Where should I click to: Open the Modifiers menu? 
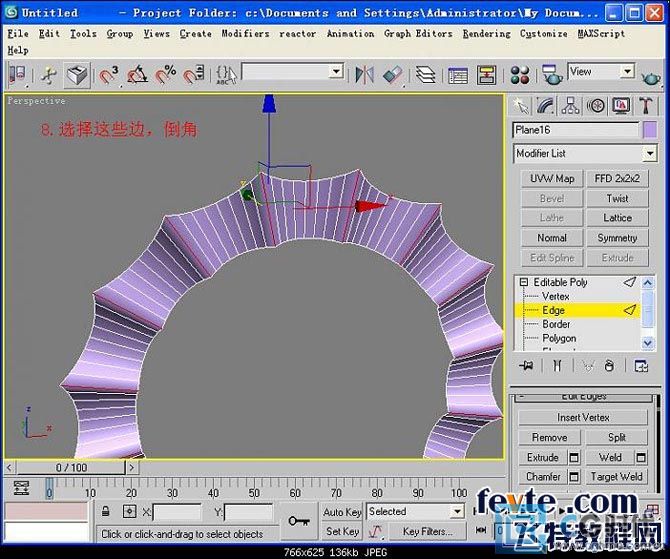tap(245, 33)
